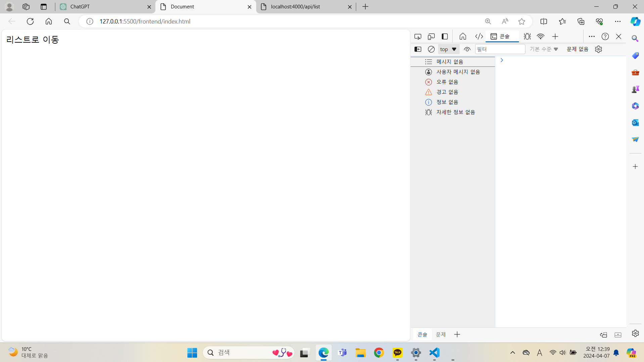Viewport: 644px width, 362px height.
Task: Open Edge Settings and more menu
Action: click(x=618, y=21)
